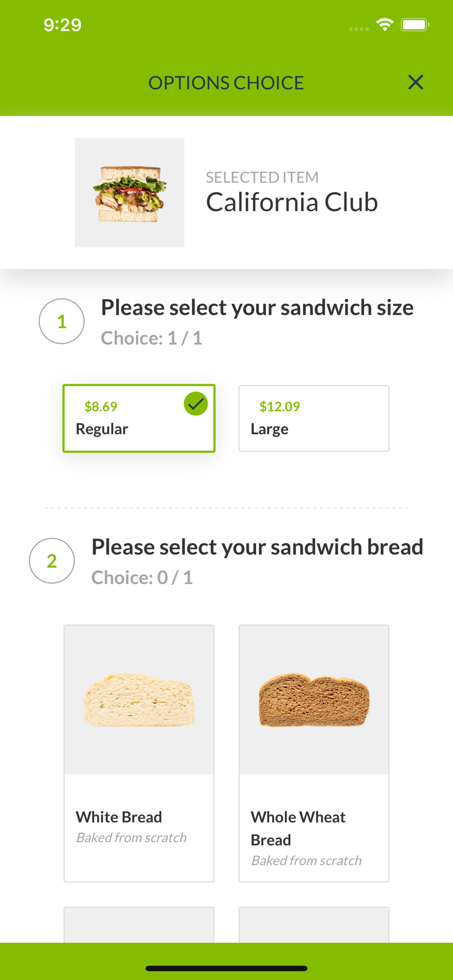Choose the Large $12.09 size
Image resolution: width=453 pixels, height=980 pixels.
pyautogui.click(x=314, y=418)
